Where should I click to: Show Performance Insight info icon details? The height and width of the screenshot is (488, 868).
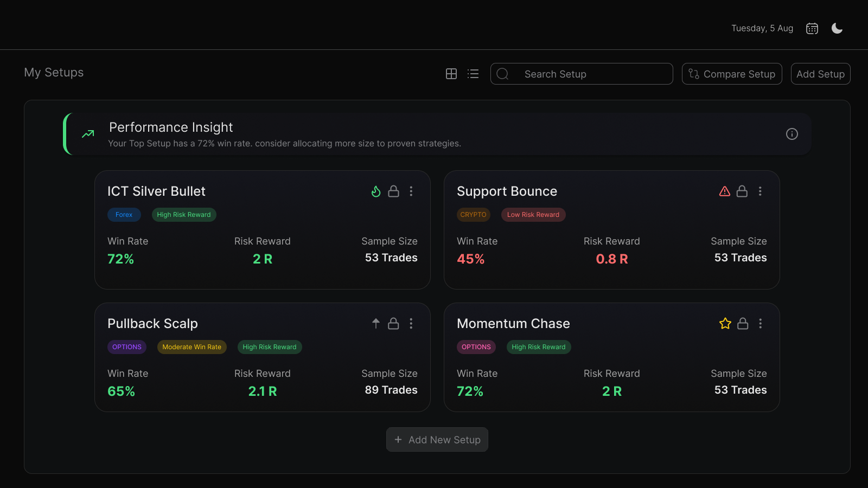(x=792, y=134)
